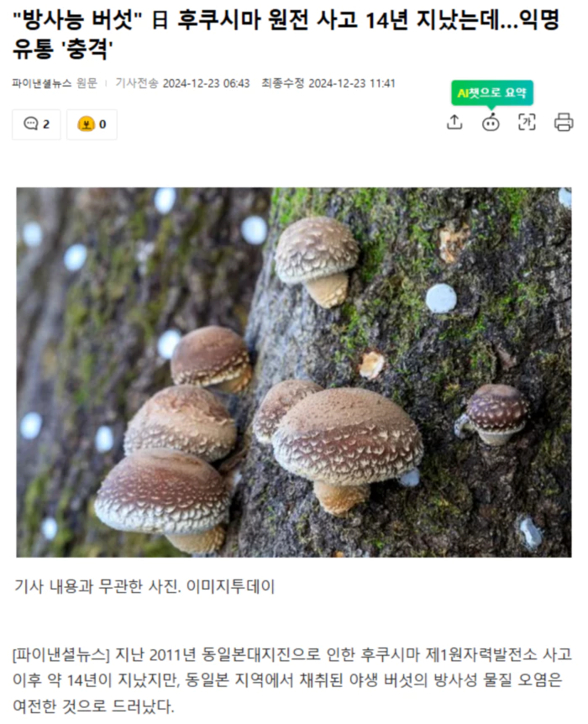Viewport: 588px width, 724px height.
Task: Click the font size adjustment icon
Action: tap(527, 123)
